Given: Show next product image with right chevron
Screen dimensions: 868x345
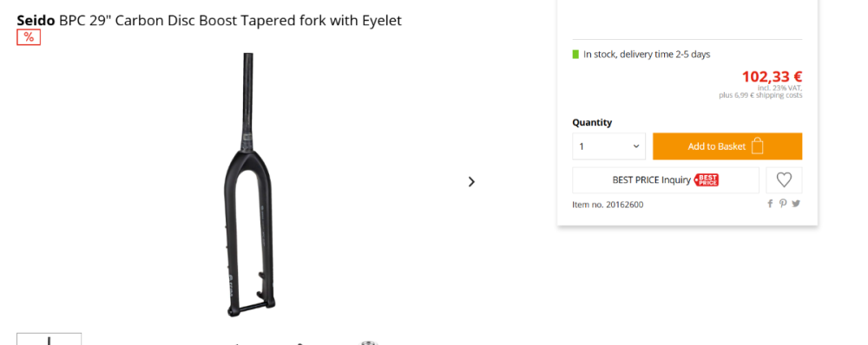Looking at the screenshot, I should pyautogui.click(x=471, y=181).
